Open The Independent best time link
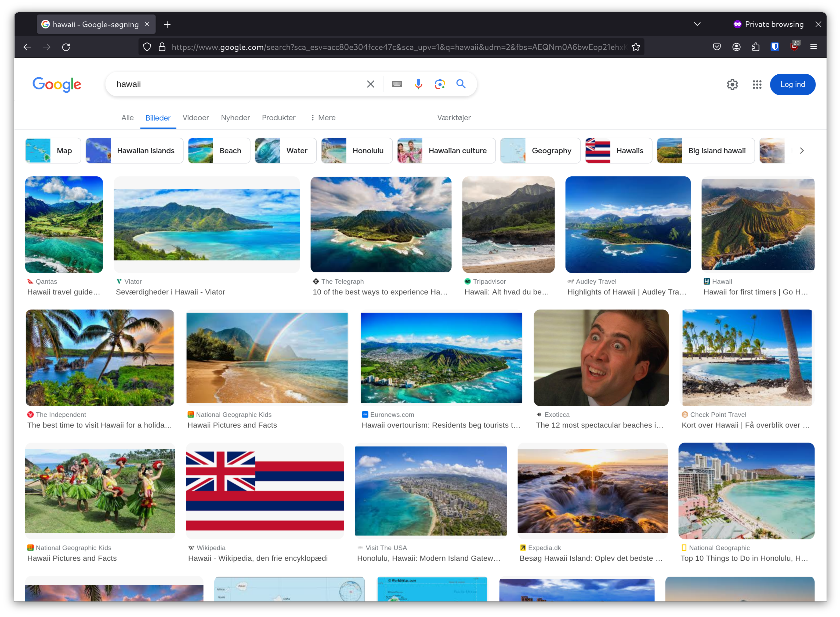Screen dimensions: 840x617 (x=99, y=425)
